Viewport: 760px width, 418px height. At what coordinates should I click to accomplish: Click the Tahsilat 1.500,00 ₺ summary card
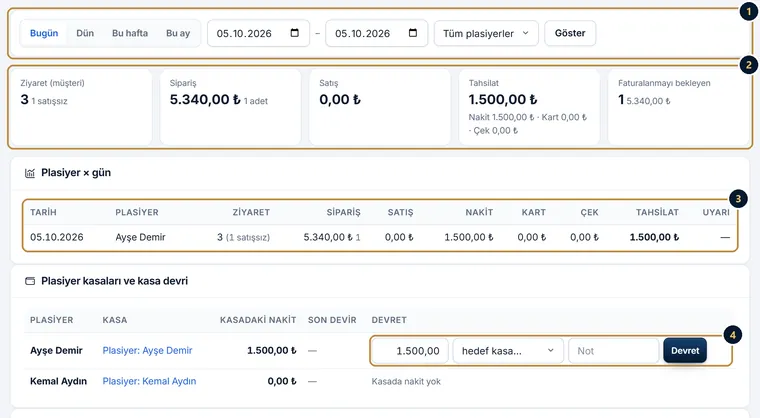[x=529, y=107]
